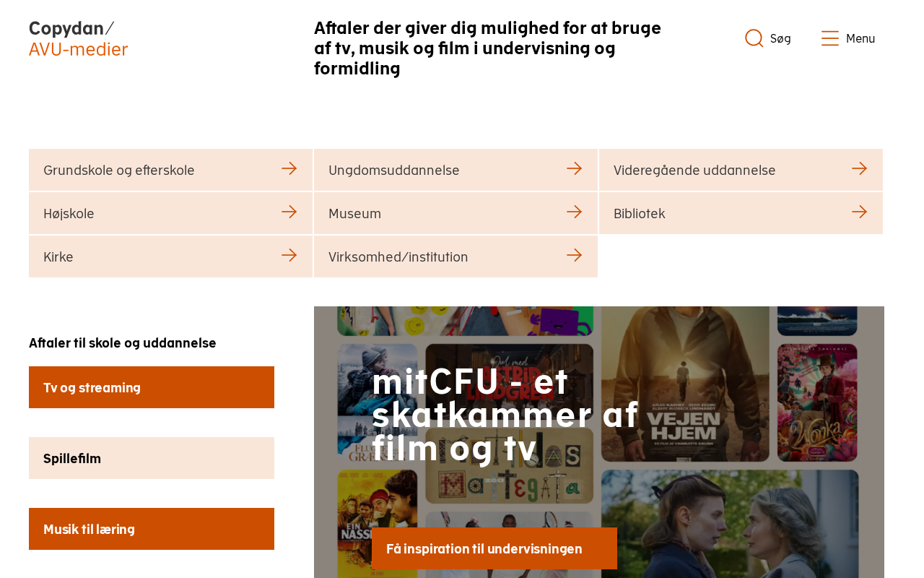Click arrow icon in Højskole tile

tap(289, 212)
